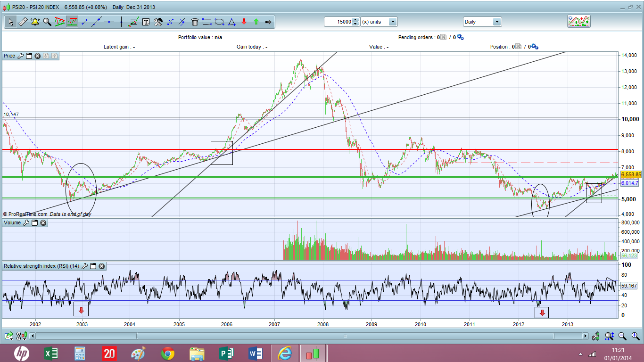The width and height of the screenshot is (644, 362).
Task: Open RSI indicator wrench settings
Action: tap(84, 266)
